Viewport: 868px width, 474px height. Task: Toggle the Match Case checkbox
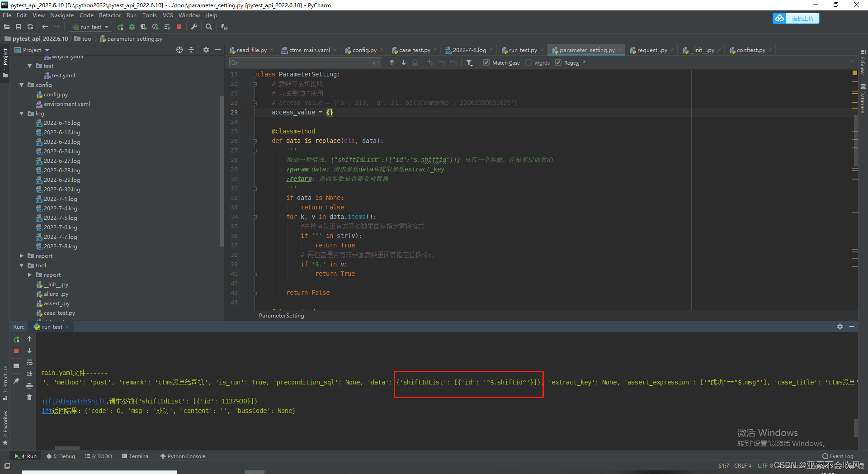point(486,63)
